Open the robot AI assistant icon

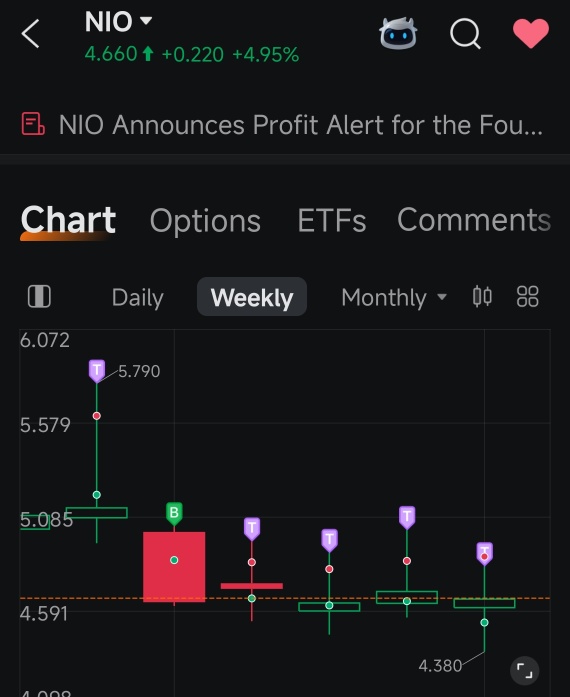pyautogui.click(x=398, y=33)
